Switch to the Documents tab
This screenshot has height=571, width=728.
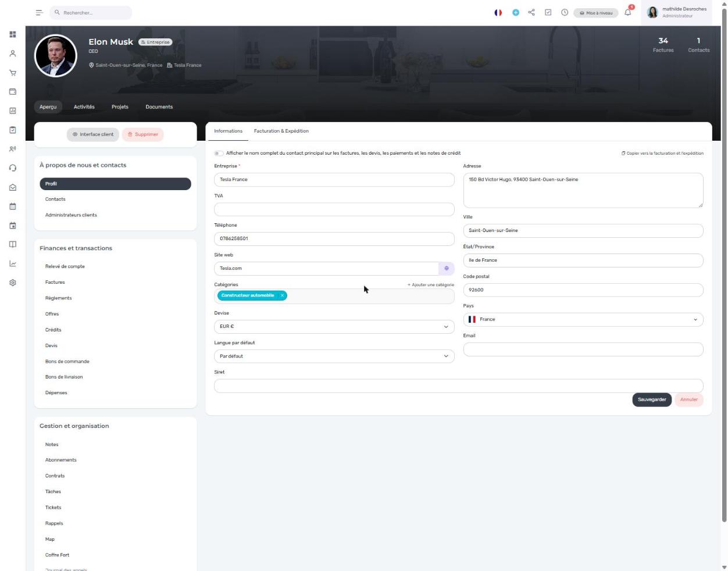[x=159, y=107]
